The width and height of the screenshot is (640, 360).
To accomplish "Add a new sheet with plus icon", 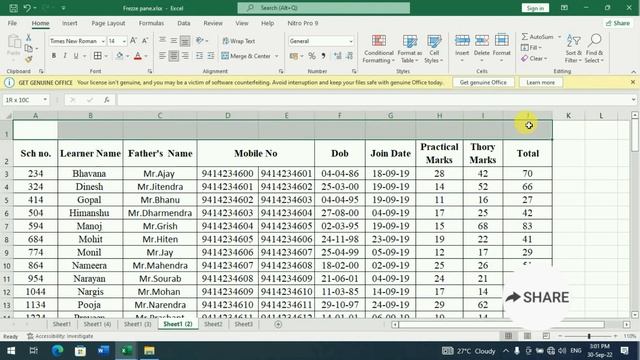I will pyautogui.click(x=278, y=324).
